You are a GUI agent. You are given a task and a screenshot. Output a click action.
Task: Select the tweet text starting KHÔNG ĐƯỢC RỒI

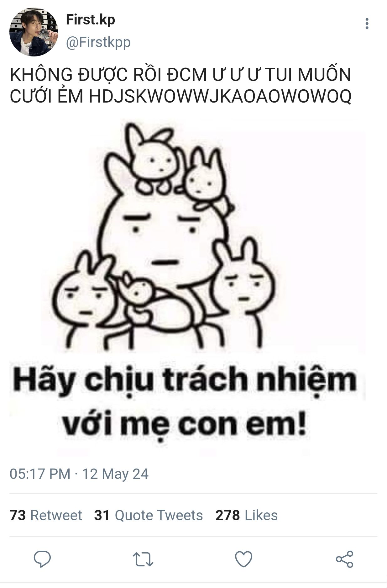coord(180,85)
